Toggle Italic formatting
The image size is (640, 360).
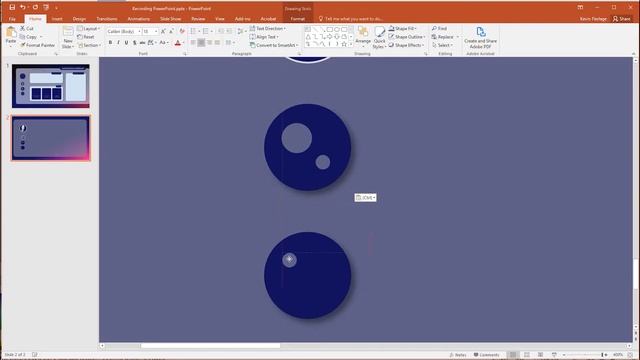click(x=118, y=43)
